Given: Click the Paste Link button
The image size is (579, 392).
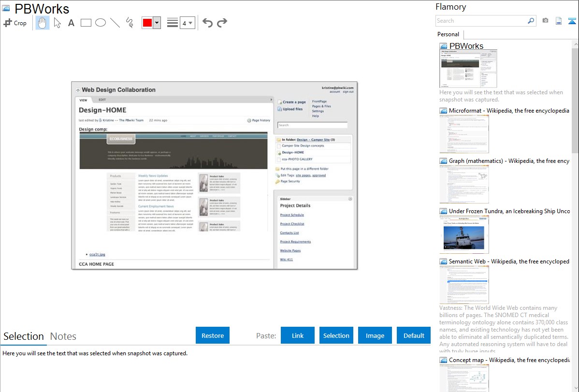Looking at the screenshot, I should [x=298, y=335].
